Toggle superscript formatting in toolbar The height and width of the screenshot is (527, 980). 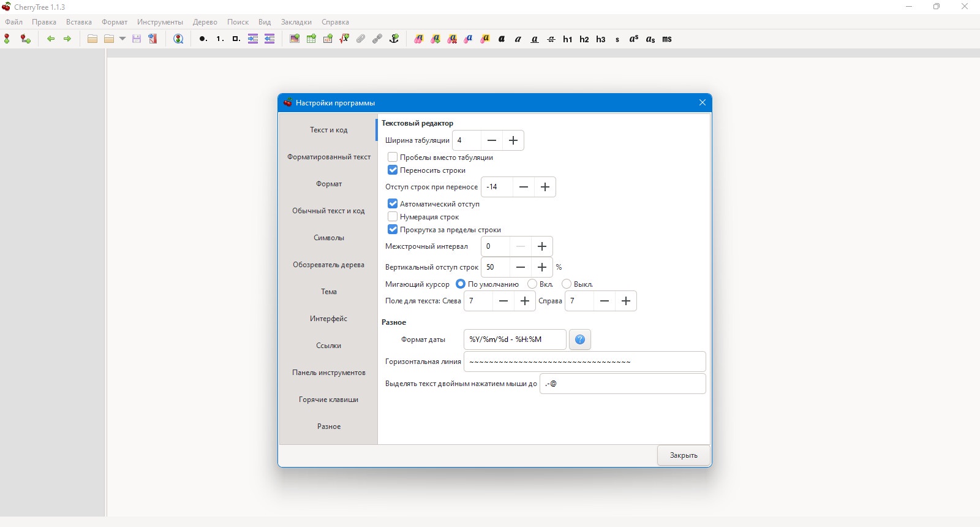click(x=633, y=39)
